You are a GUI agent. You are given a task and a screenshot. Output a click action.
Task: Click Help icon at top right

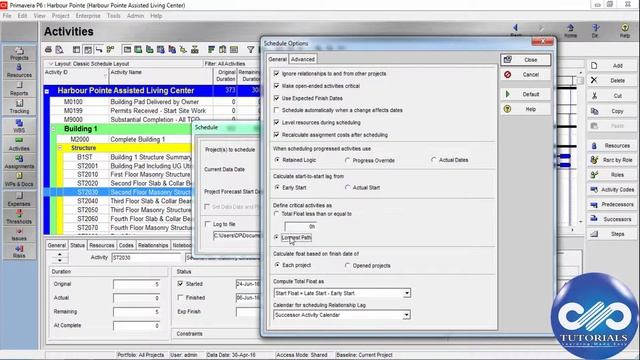point(625,31)
